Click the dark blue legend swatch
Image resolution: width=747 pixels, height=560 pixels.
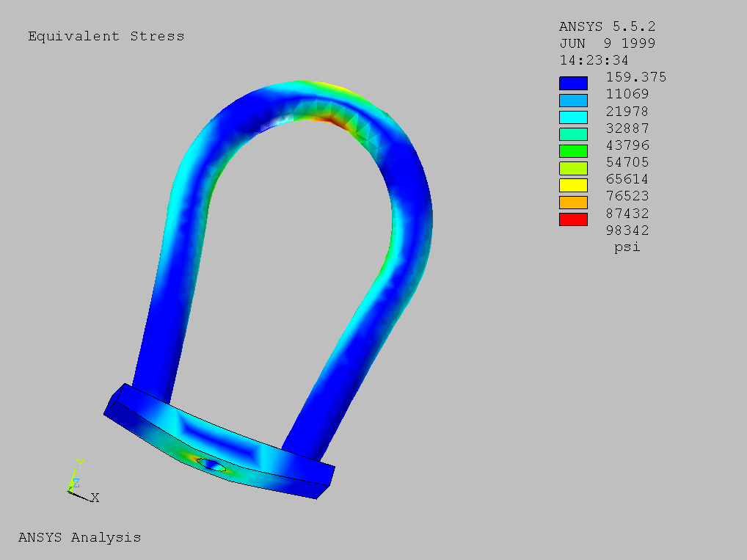[x=573, y=84]
